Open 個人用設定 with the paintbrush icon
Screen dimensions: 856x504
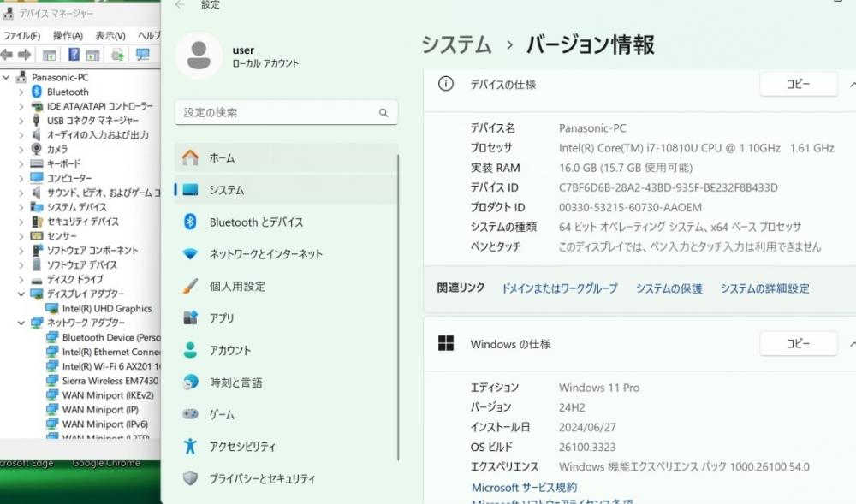coord(286,287)
